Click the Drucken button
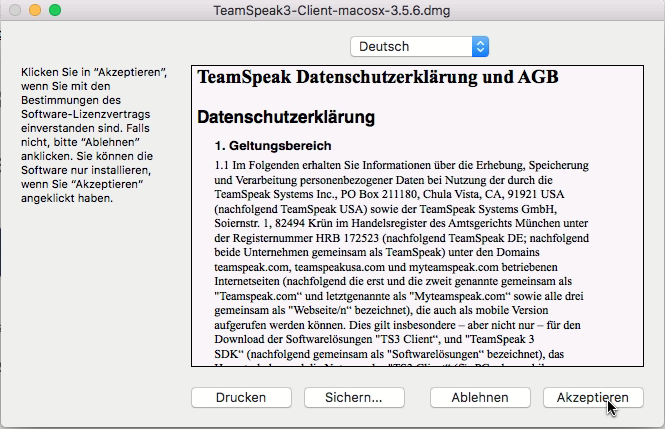 pos(240,397)
